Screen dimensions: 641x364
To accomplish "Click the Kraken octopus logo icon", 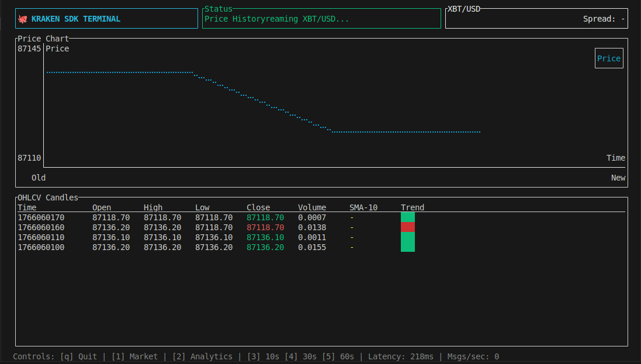I will coord(23,19).
